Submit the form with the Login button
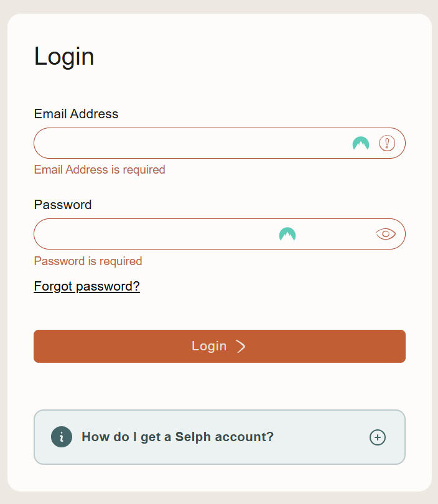The height and width of the screenshot is (504, 438). click(x=220, y=346)
